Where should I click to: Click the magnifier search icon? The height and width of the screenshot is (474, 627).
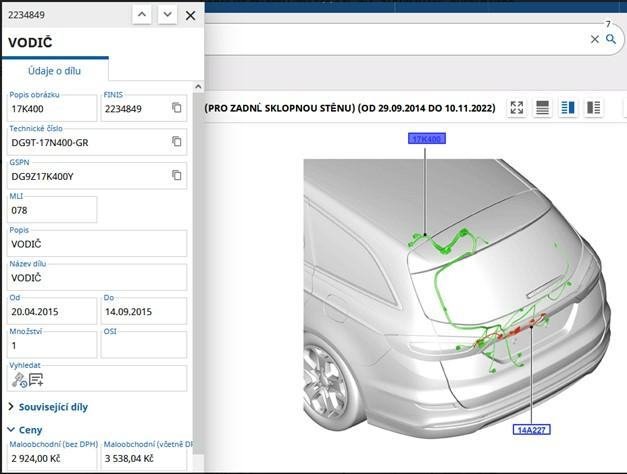pos(611,39)
